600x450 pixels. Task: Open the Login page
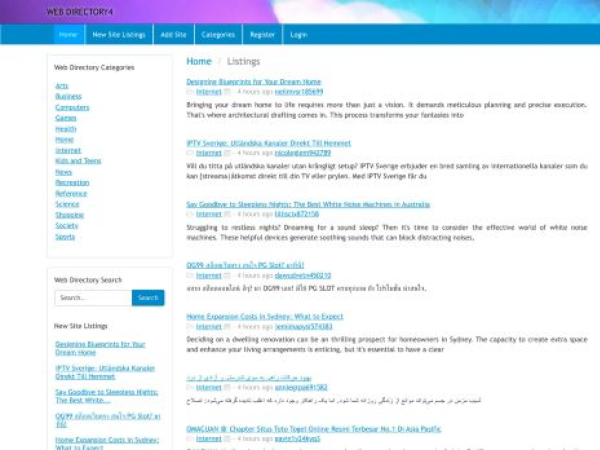(299, 34)
